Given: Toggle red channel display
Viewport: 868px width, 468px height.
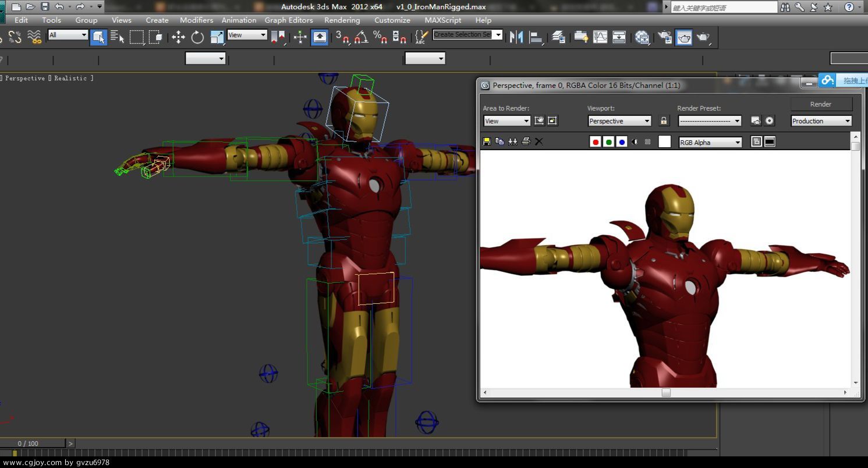Looking at the screenshot, I should click(596, 141).
